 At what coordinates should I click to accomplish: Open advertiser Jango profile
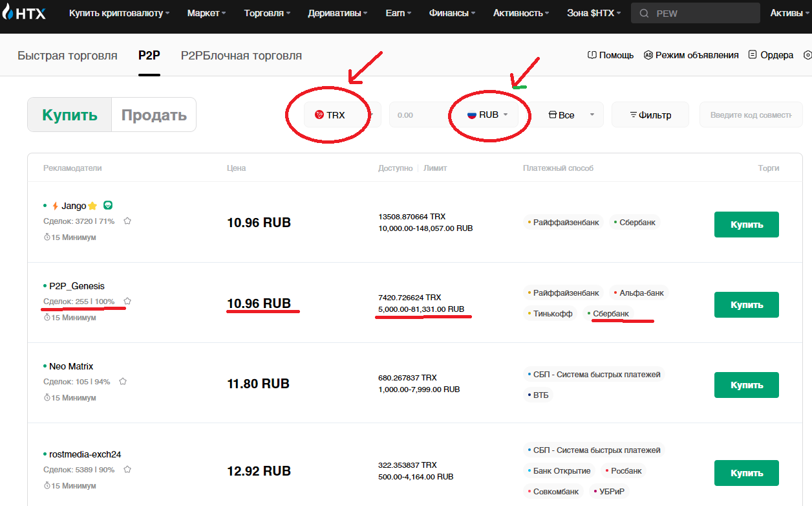[74, 206]
